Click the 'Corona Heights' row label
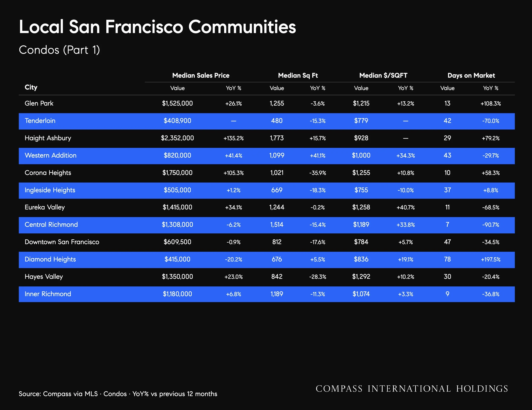Viewport: 532px width, 410px height. tap(48, 173)
